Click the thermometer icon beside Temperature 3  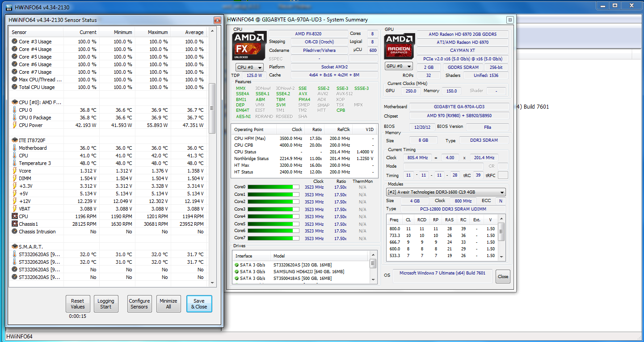coord(14,163)
